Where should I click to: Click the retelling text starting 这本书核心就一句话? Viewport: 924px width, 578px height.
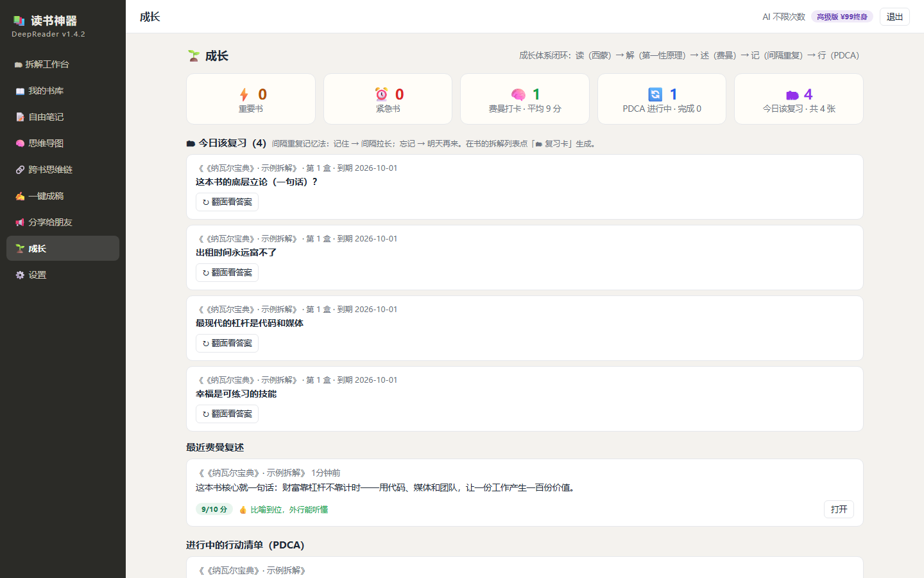[387, 487]
